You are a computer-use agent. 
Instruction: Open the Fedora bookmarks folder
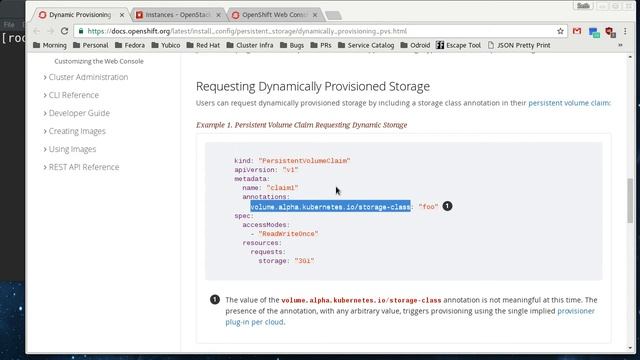point(130,45)
